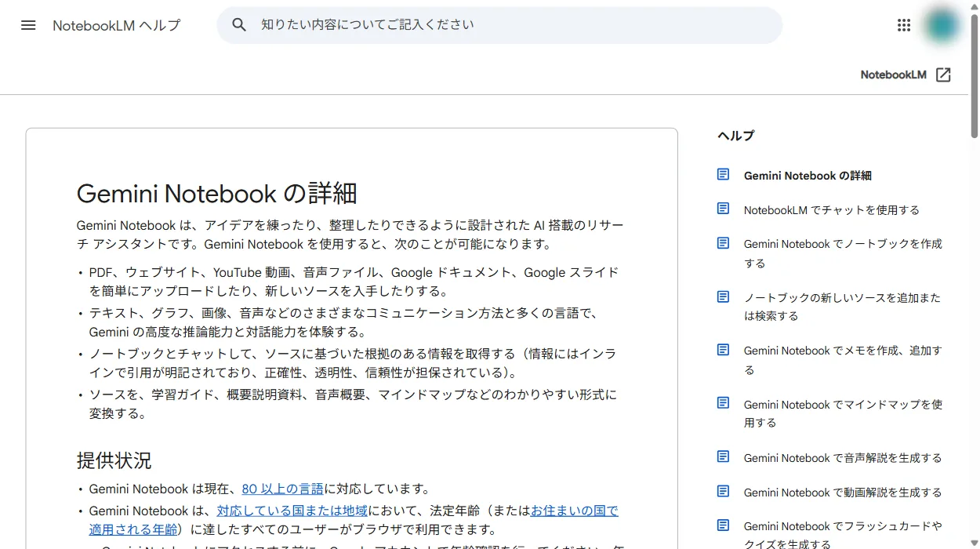Open Gemini Notebook でメモを作成、追加する article

843,360
